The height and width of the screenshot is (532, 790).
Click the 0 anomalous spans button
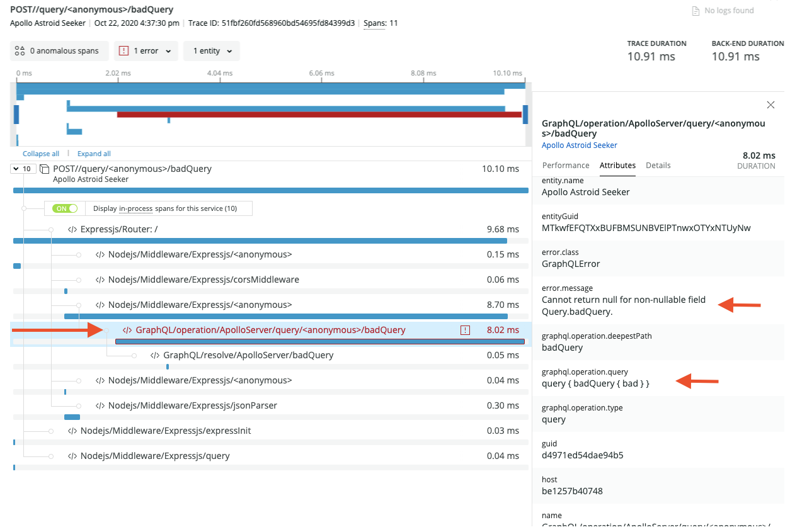59,51
